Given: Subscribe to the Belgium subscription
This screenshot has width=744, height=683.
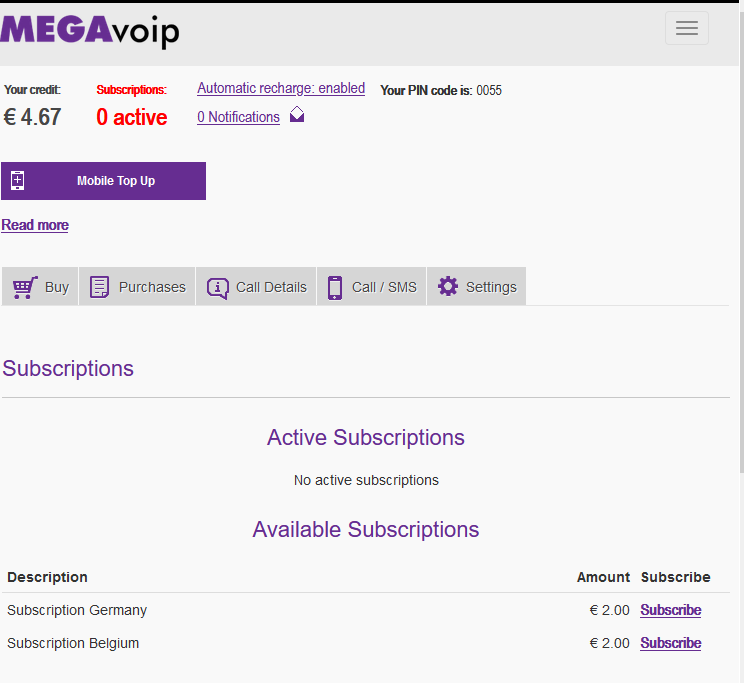Looking at the screenshot, I should tap(670, 643).
